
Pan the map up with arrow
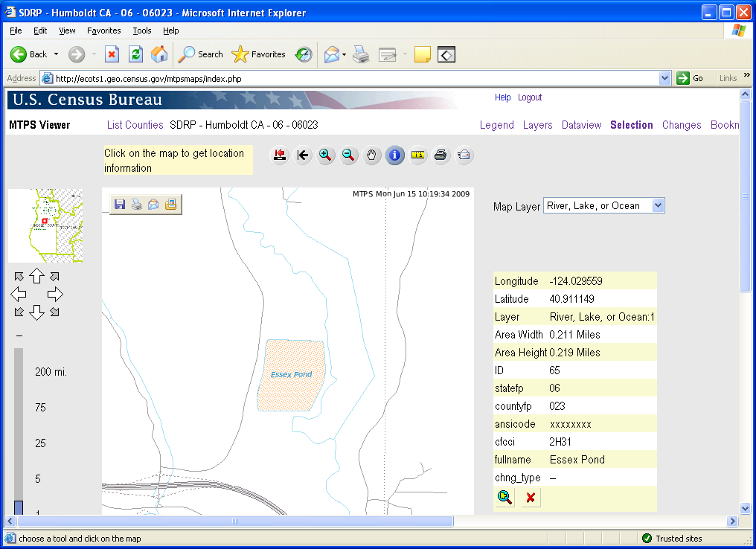tap(36, 276)
